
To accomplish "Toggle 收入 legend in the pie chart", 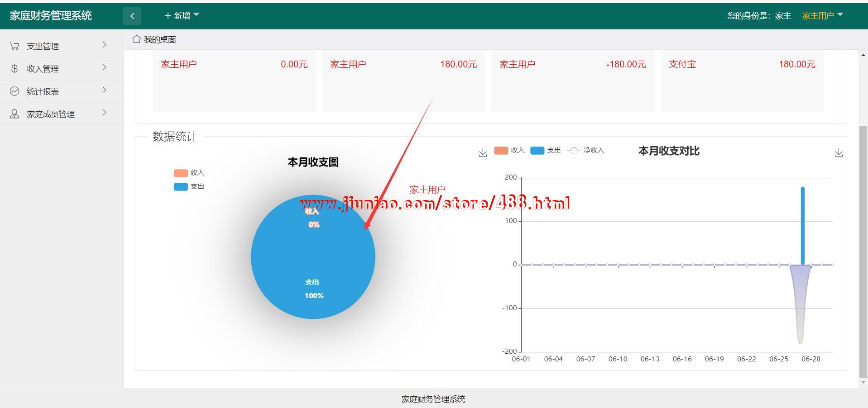I will pos(189,173).
